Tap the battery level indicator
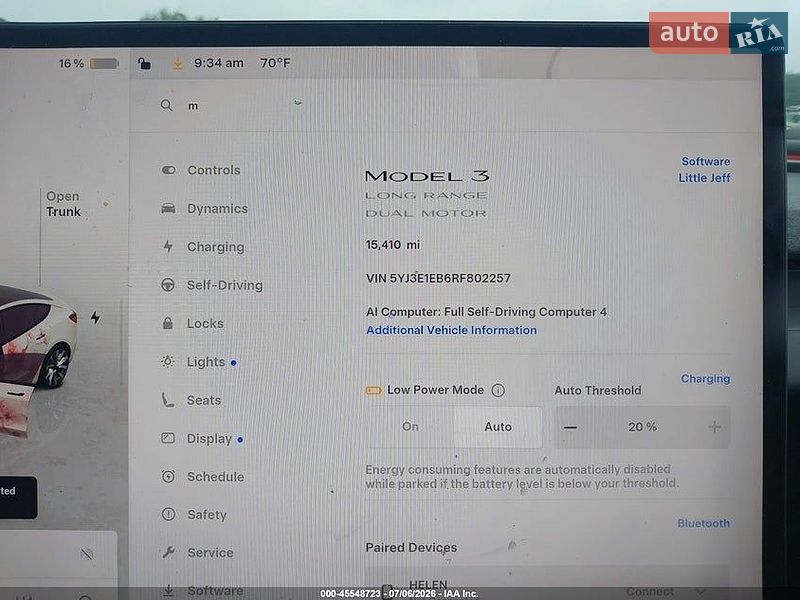800x600 pixels. (104, 63)
